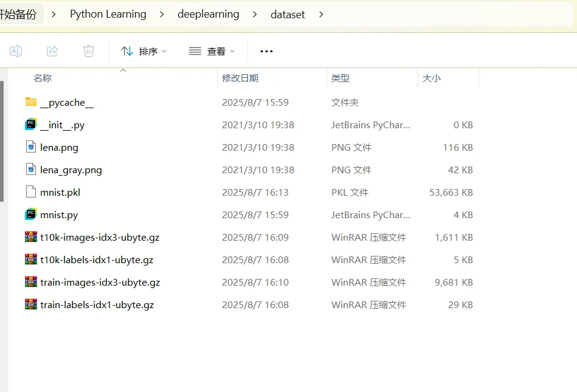Select the train-images-idx3-ubyte.gz WinRAR icon
The image size is (577, 392).
31,281
